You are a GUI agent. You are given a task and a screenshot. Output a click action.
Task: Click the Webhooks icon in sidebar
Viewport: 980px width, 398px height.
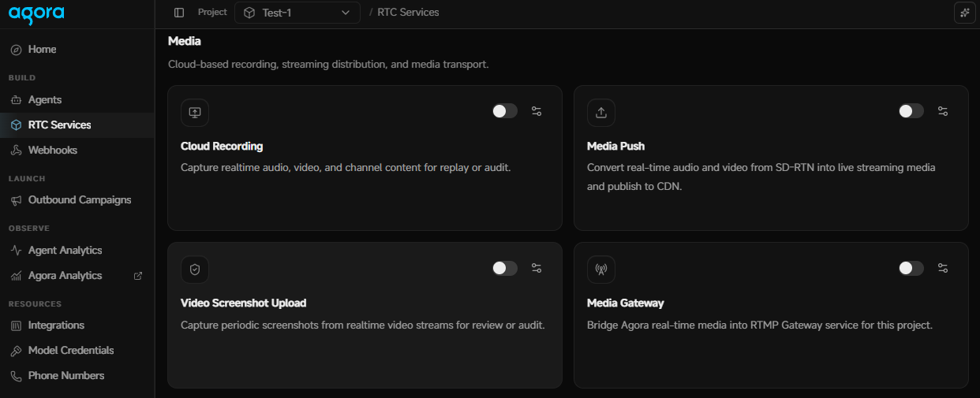point(16,151)
